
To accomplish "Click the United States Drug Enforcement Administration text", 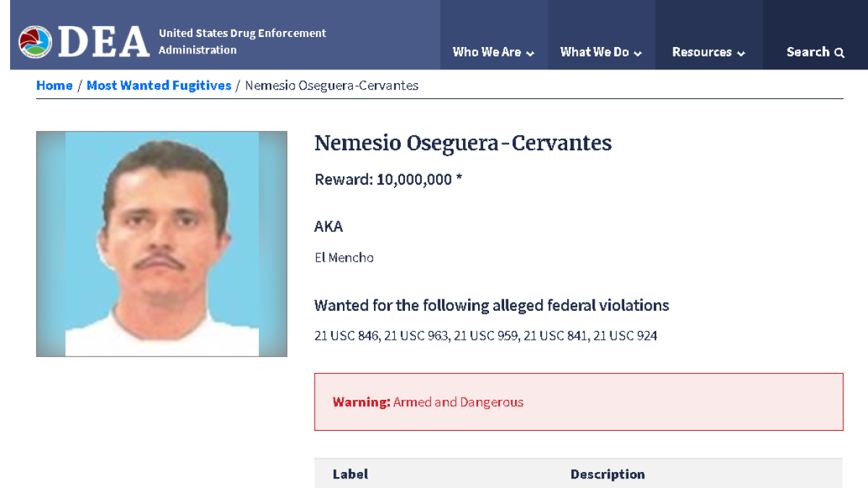I will tap(242, 42).
